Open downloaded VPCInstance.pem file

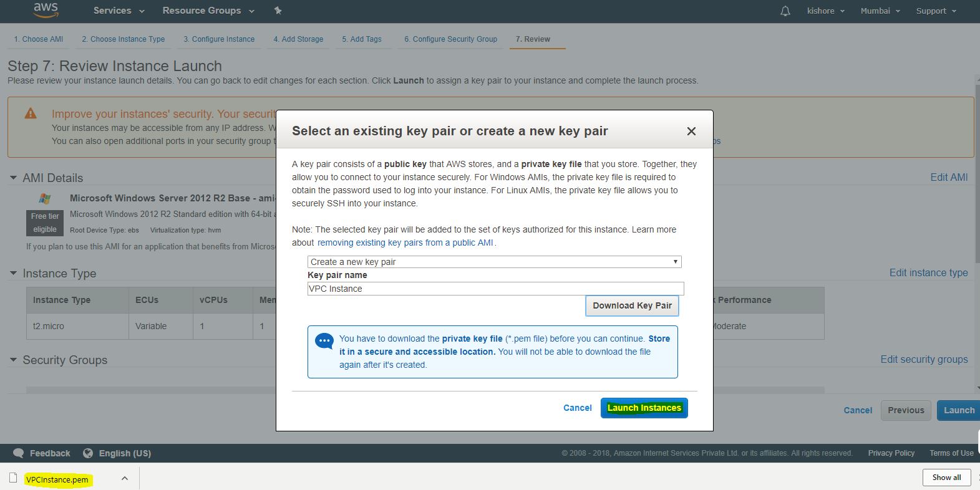57,479
